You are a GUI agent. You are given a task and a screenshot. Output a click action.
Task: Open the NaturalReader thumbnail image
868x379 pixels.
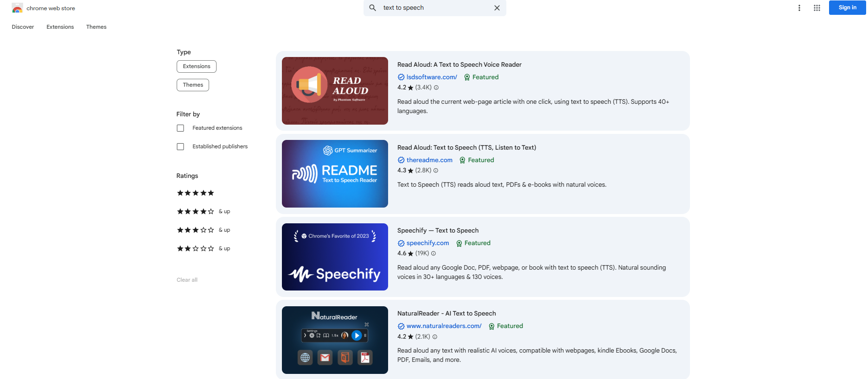coord(335,340)
